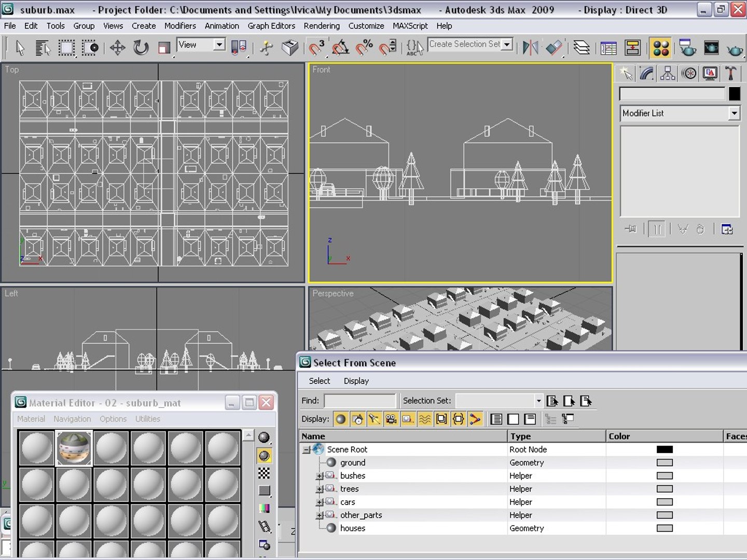Click the color swatch for the ground row
The image size is (747, 560).
pyautogui.click(x=665, y=463)
